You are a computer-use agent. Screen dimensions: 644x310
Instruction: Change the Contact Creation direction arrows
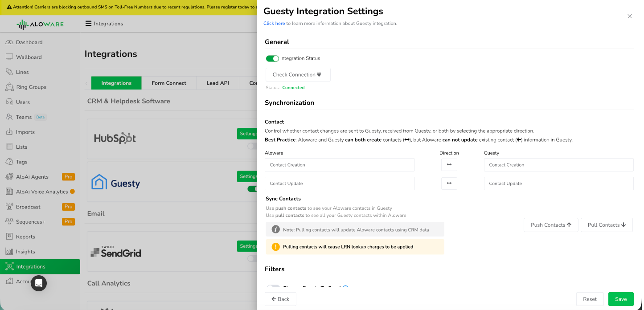(449, 165)
